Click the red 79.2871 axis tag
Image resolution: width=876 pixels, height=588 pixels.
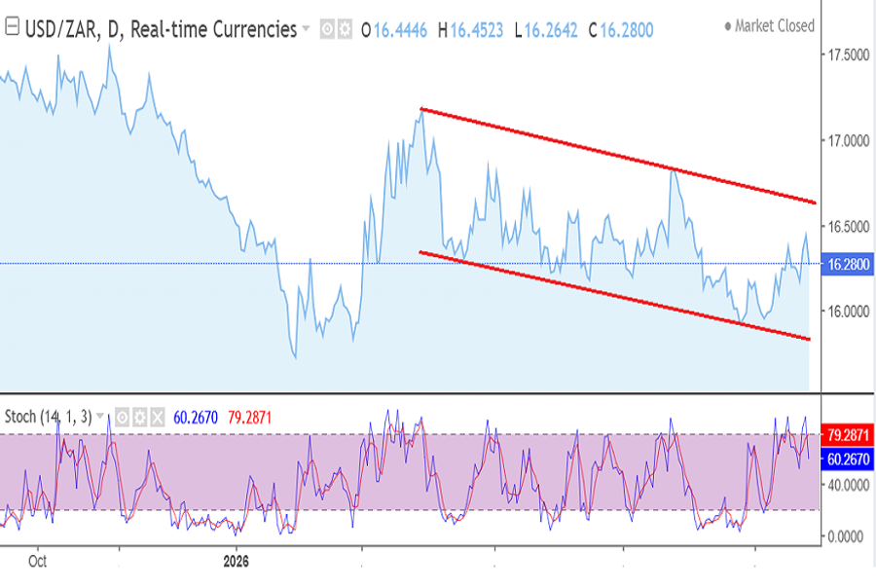[x=848, y=435]
